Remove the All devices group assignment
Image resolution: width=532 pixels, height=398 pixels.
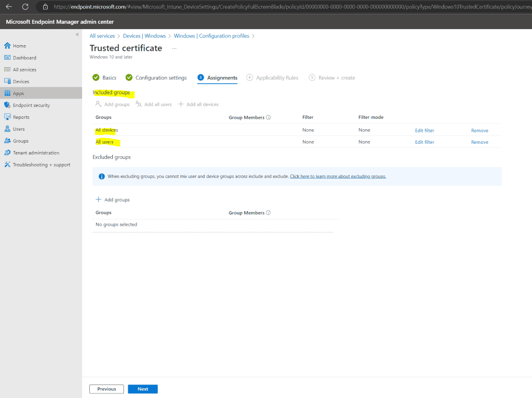click(479, 130)
